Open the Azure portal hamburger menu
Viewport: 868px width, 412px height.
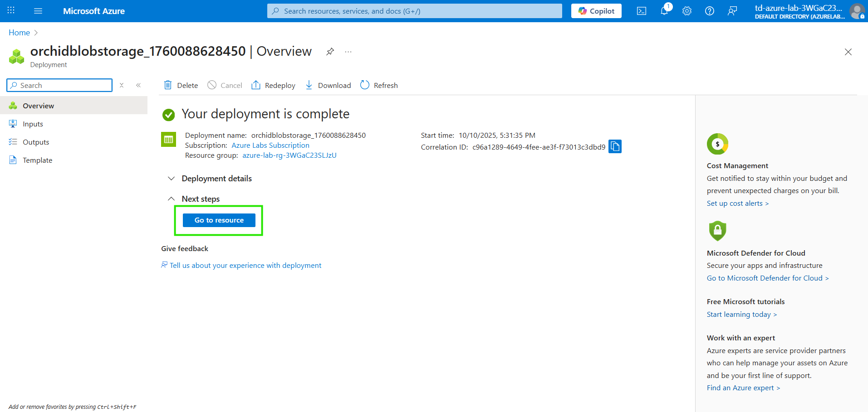tap(38, 11)
